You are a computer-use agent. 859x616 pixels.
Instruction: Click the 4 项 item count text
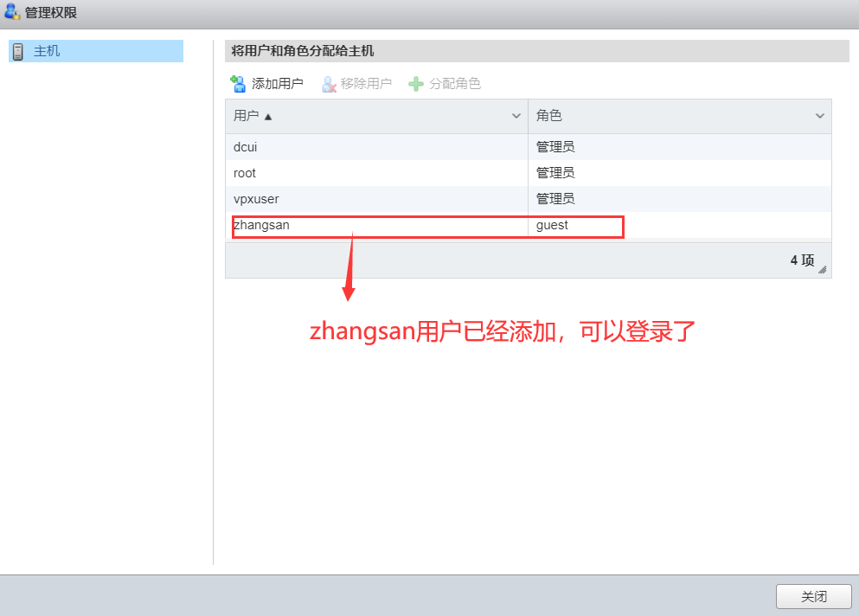(x=802, y=260)
